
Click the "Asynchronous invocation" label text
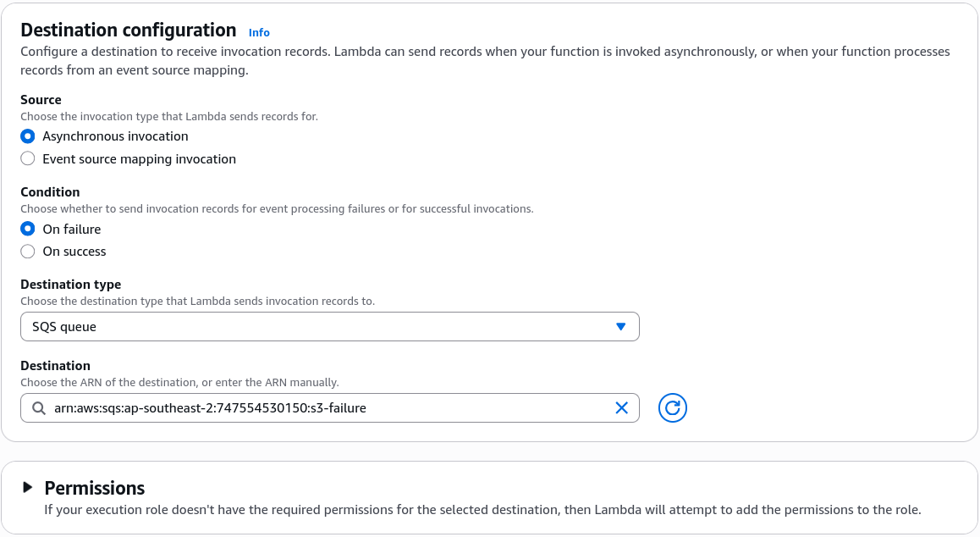(x=115, y=136)
